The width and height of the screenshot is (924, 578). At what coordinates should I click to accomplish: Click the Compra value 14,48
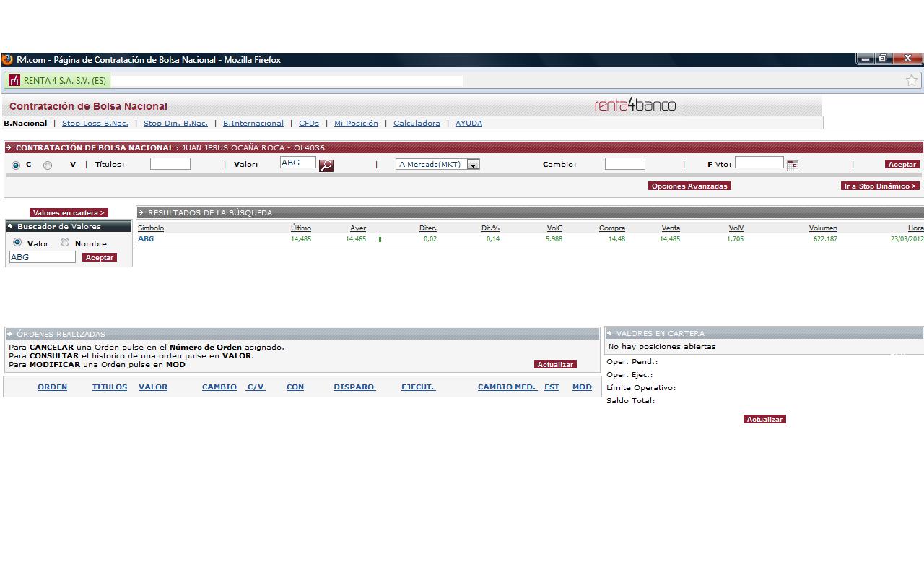[x=616, y=239]
